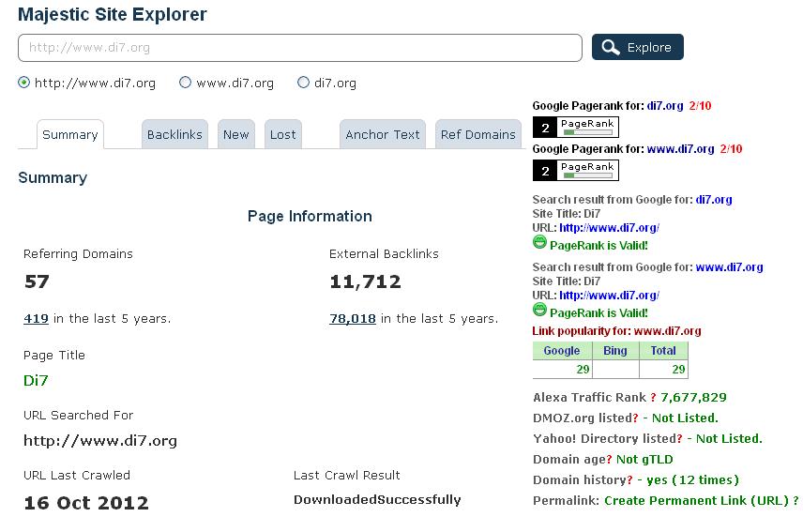Image resolution: width=803 pixels, height=532 pixels.
Task: Switch to the Anchor Text tab
Action: (x=383, y=135)
